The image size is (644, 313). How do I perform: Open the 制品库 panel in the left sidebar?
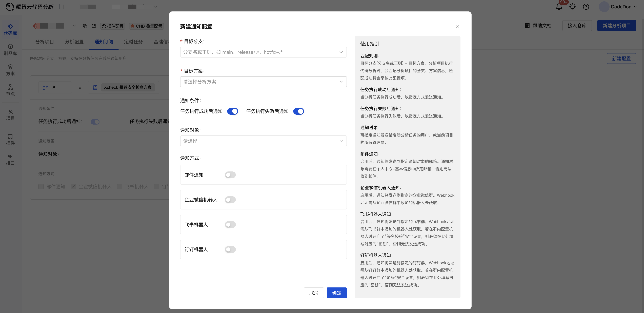pos(10,49)
